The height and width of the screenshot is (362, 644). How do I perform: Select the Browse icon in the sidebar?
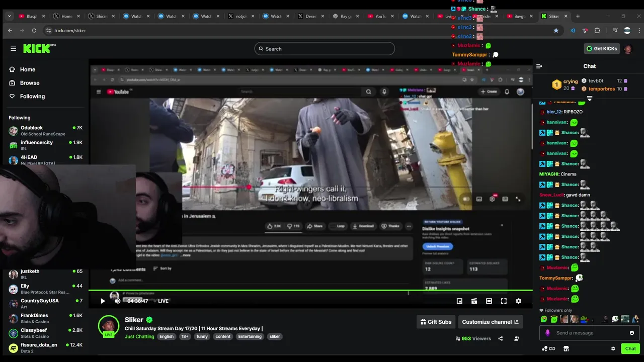(13, 83)
